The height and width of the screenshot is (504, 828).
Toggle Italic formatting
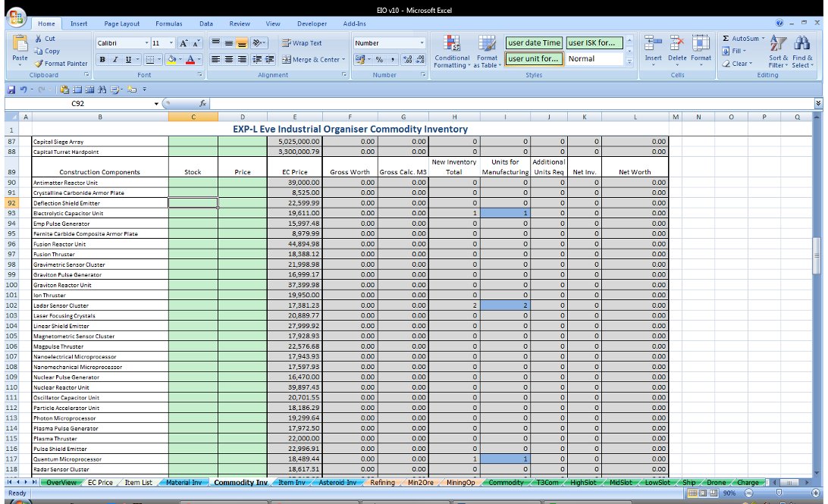click(115, 59)
